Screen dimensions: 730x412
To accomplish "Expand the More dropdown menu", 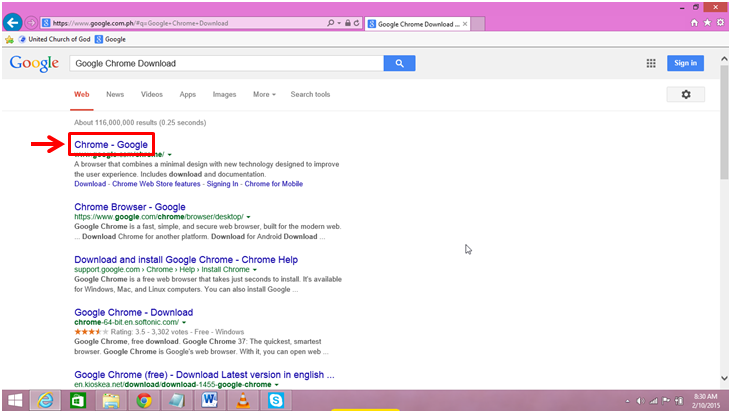I will pyautogui.click(x=264, y=95).
